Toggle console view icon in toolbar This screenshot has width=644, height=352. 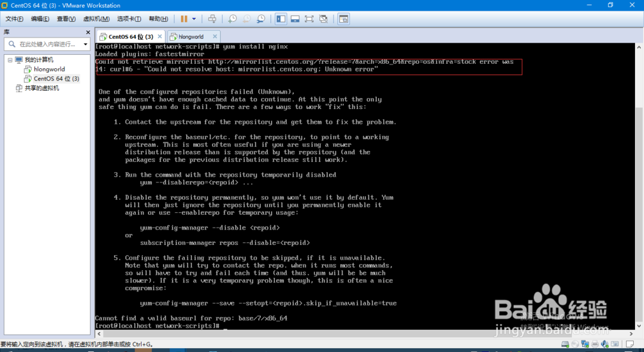coord(343,19)
